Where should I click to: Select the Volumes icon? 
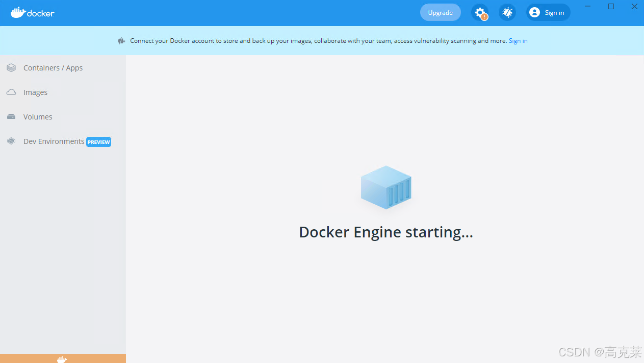[11, 116]
